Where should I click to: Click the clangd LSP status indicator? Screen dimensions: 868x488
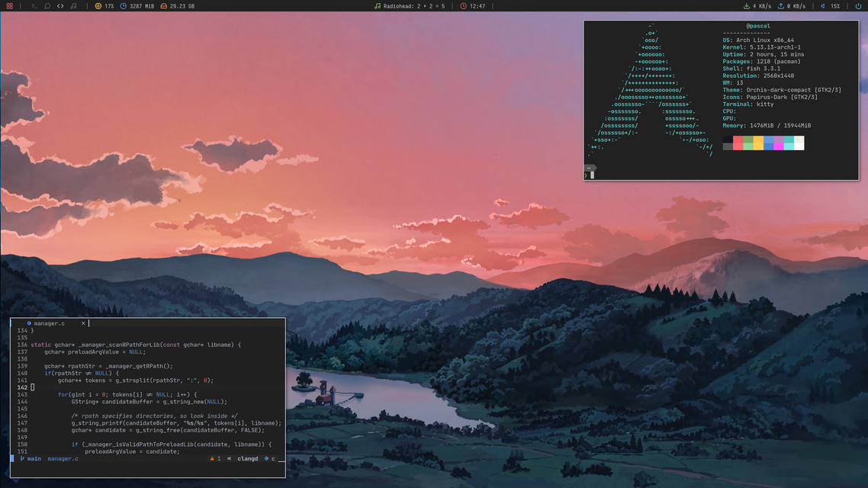247,459
